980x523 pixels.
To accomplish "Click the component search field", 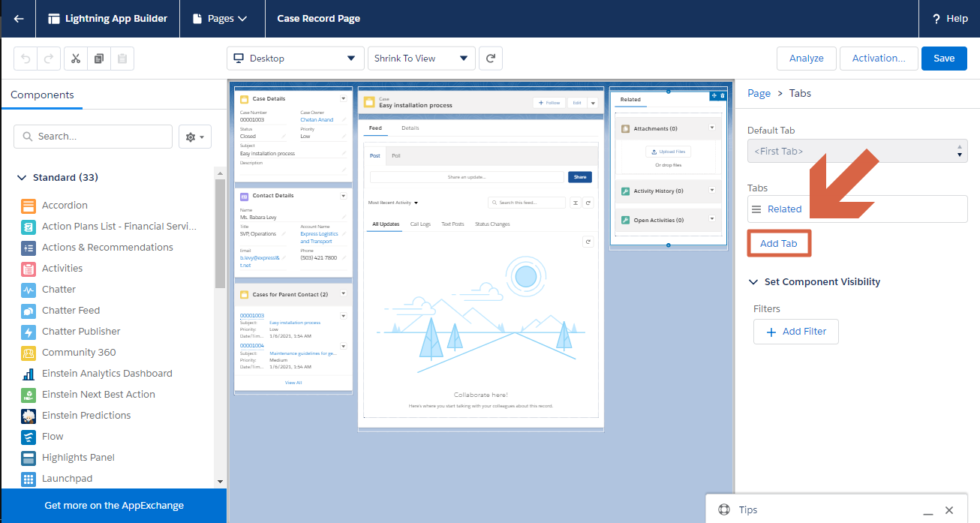I will point(93,137).
